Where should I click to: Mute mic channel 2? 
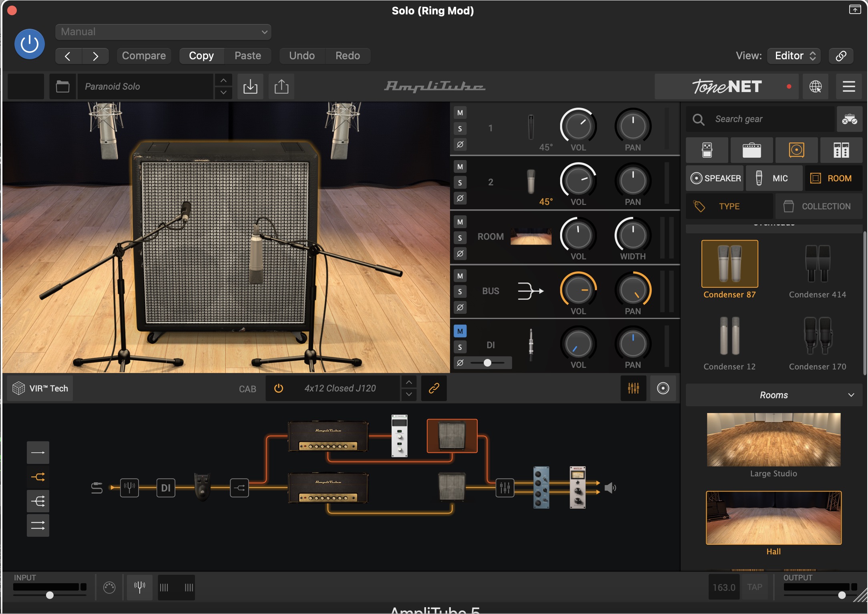(x=460, y=167)
